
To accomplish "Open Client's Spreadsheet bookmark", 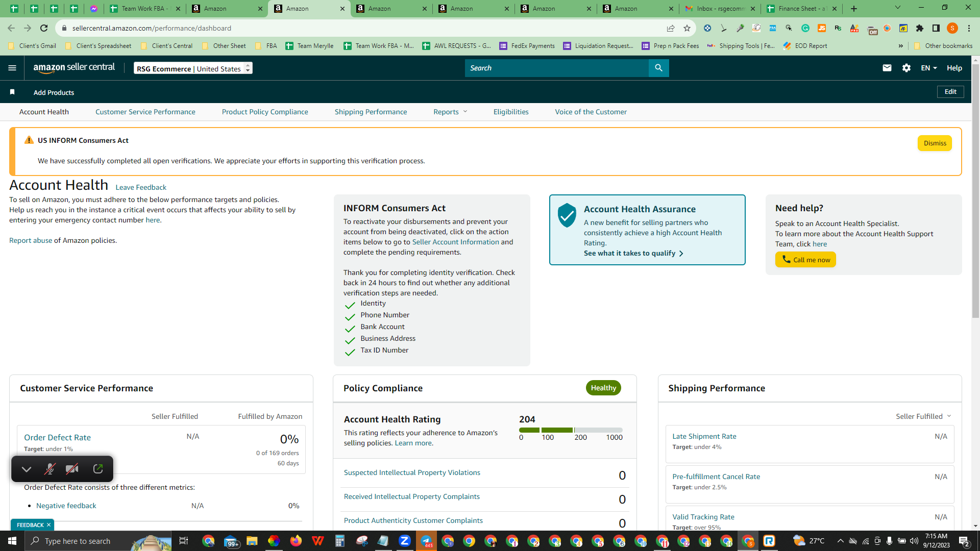I will (99, 46).
